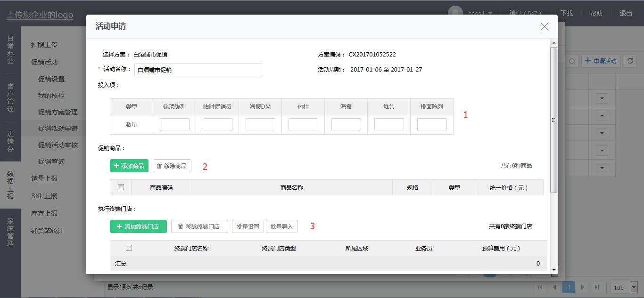The width and height of the screenshot is (644, 298).
Task: Click the previous page arrow
Action: pyautogui.click(x=554, y=287)
